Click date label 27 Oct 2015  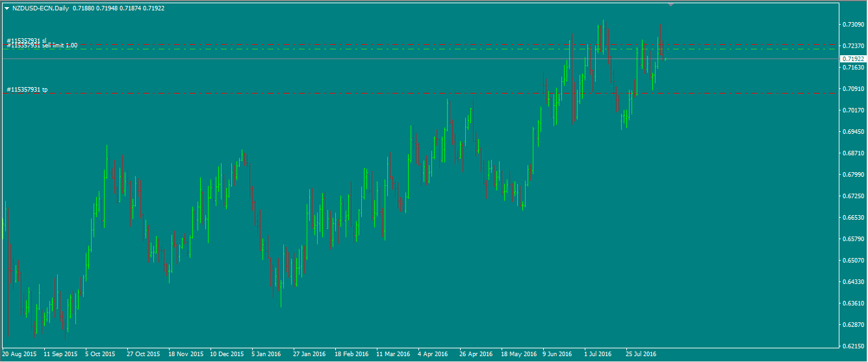point(144,354)
